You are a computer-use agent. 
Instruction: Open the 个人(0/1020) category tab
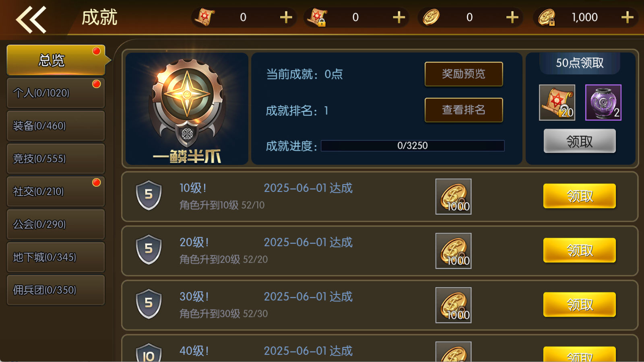[56, 93]
